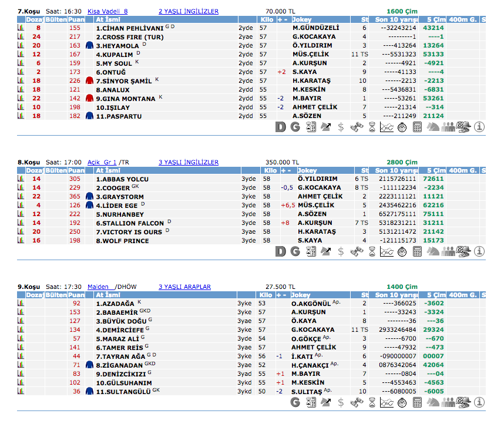
Task: Click the hourglass icon under race 7
Action: (371, 127)
